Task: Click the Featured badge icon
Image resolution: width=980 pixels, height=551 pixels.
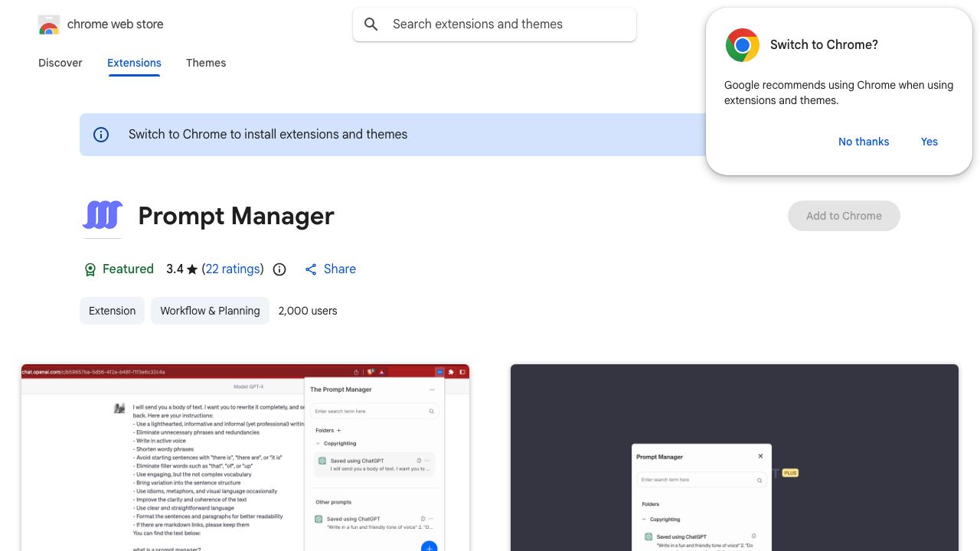Action: [x=90, y=269]
